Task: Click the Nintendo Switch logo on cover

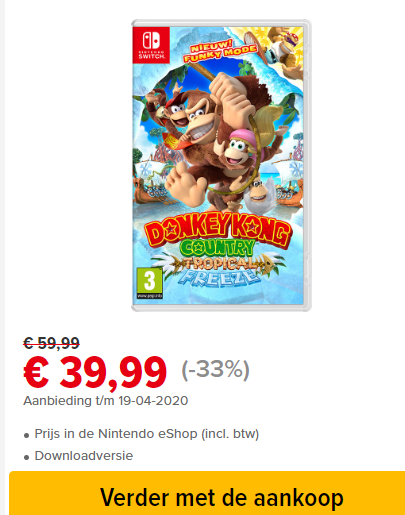Action: click(151, 45)
